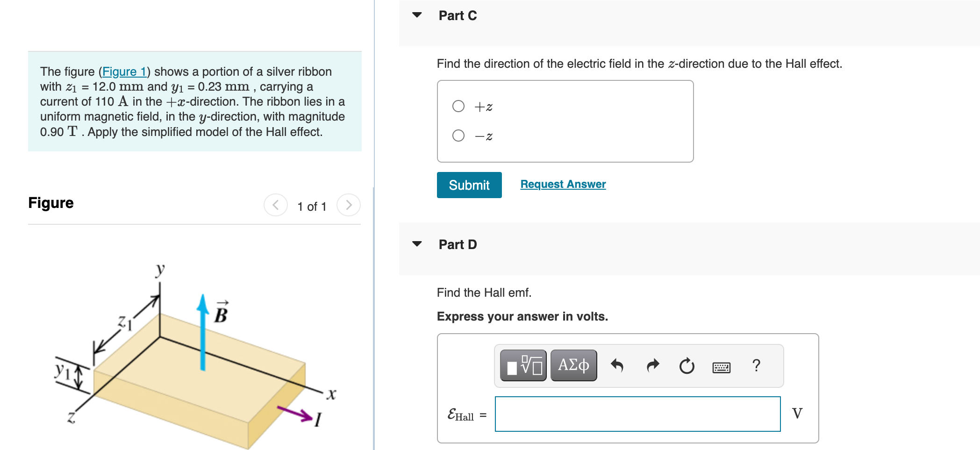
Task: Switch to the Figure panel heading
Action: [51, 203]
